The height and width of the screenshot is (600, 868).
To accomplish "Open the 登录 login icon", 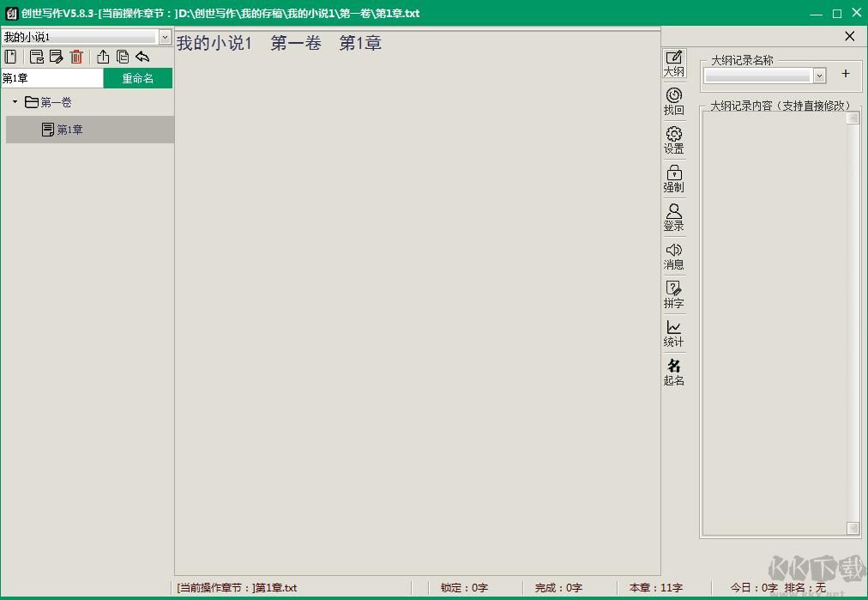I will coord(674,217).
